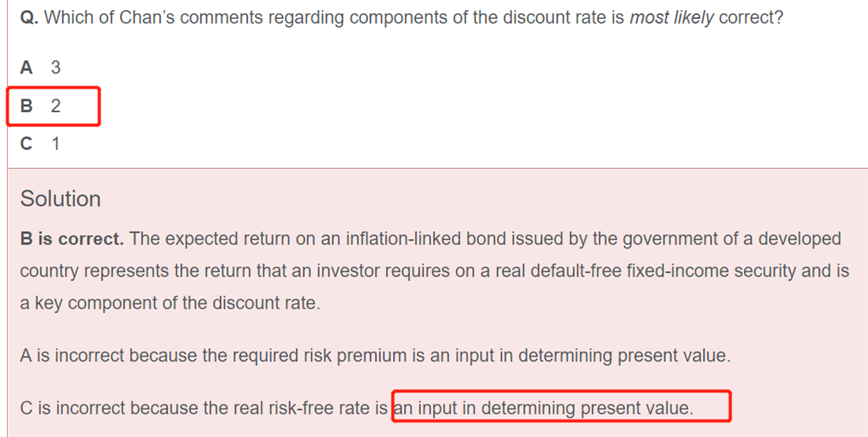Click the number '1' beside option C

pos(55,144)
